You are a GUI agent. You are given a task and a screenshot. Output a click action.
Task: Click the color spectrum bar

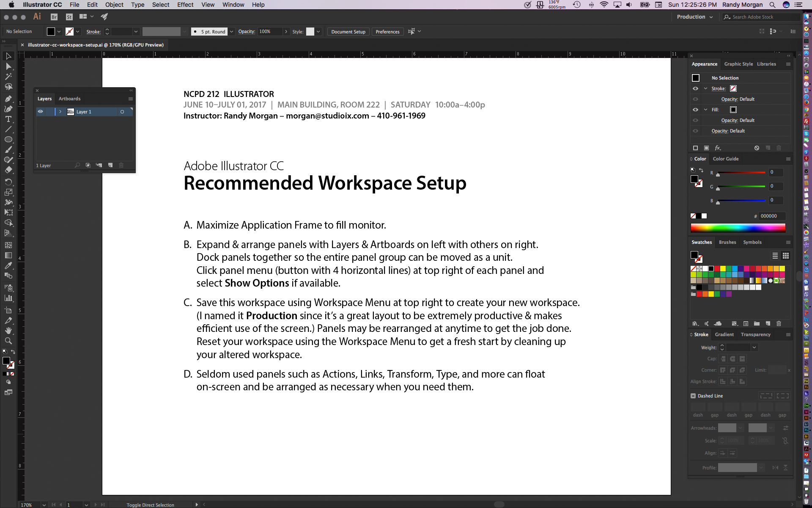click(x=738, y=228)
